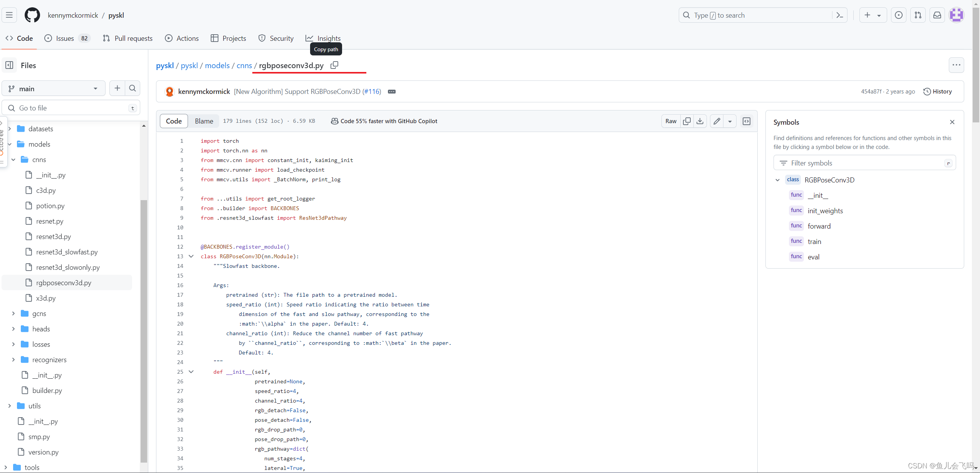Open the code symbols icon beside edit
The width and height of the screenshot is (980, 473).
tap(747, 121)
